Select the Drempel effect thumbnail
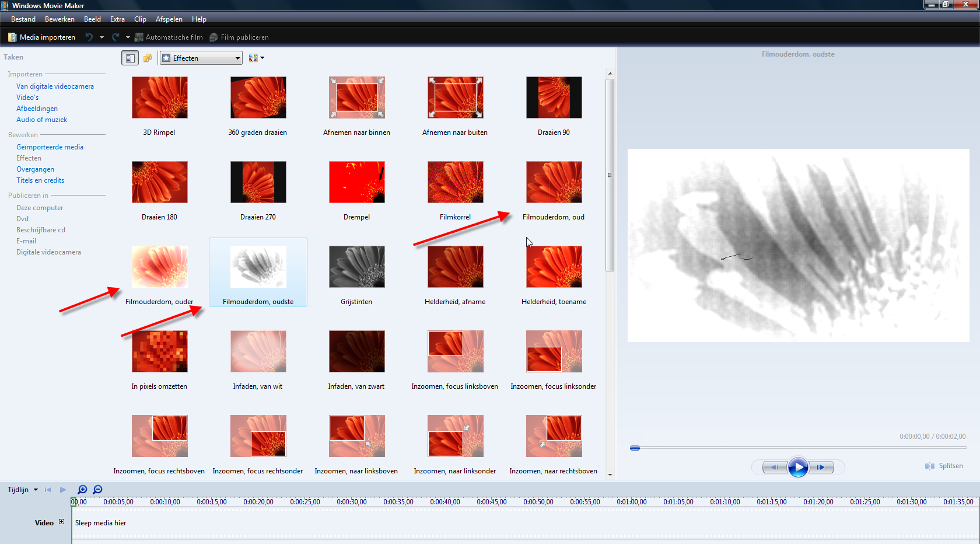The height and width of the screenshot is (544, 980). pos(356,182)
